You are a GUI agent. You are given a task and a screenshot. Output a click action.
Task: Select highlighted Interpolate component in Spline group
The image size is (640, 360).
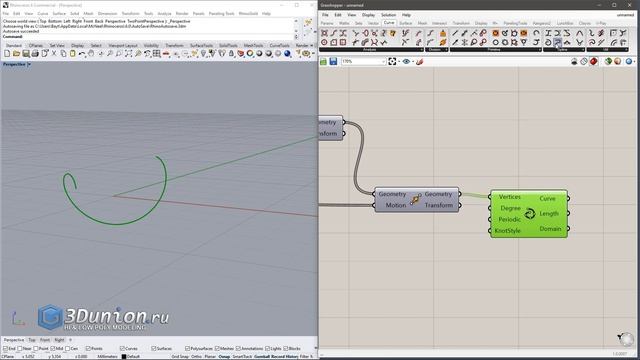coord(558,42)
